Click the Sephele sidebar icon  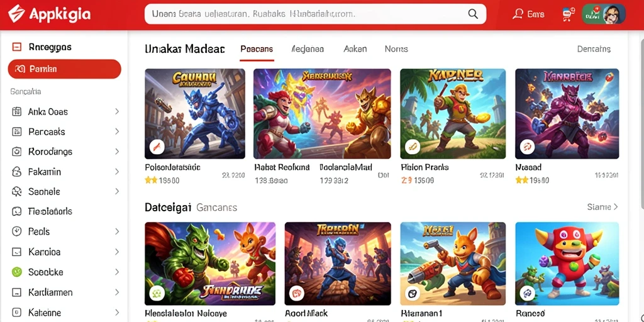17,191
